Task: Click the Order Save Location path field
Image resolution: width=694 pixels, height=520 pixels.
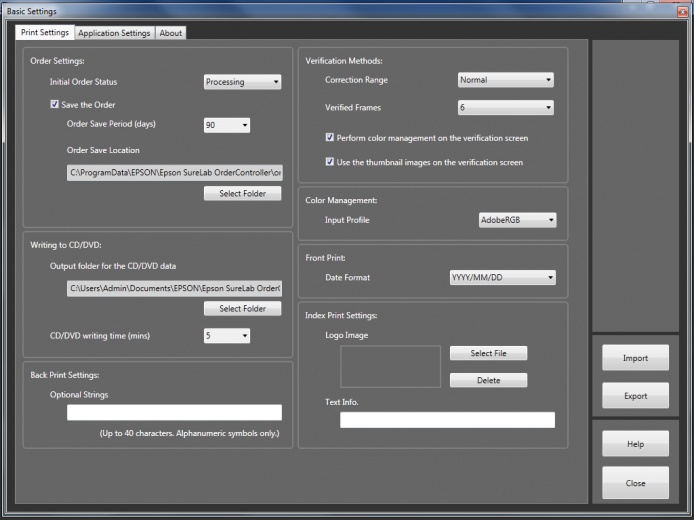Action: (x=174, y=173)
